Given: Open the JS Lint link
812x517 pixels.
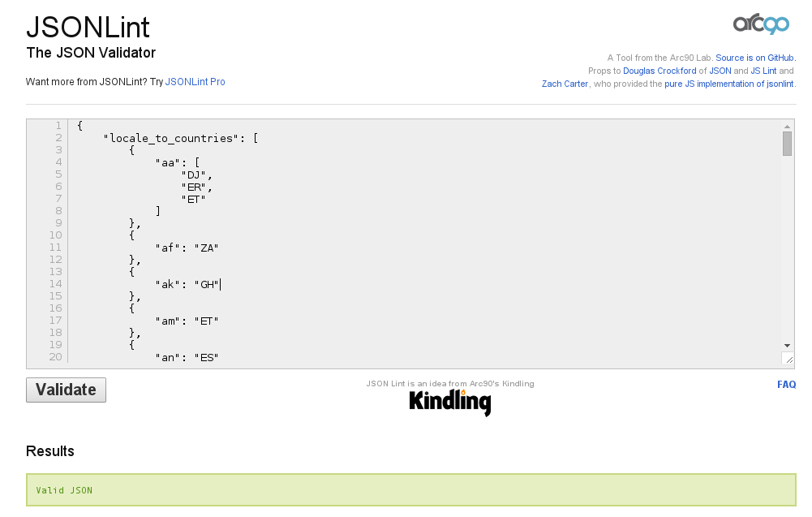Looking at the screenshot, I should click(x=763, y=71).
